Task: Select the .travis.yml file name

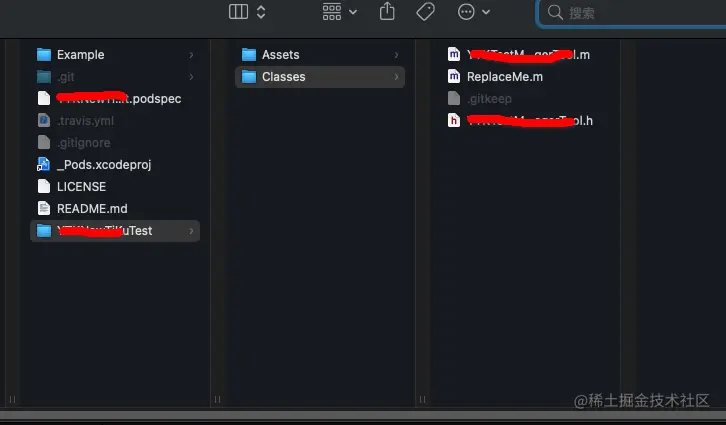Action: 85,121
